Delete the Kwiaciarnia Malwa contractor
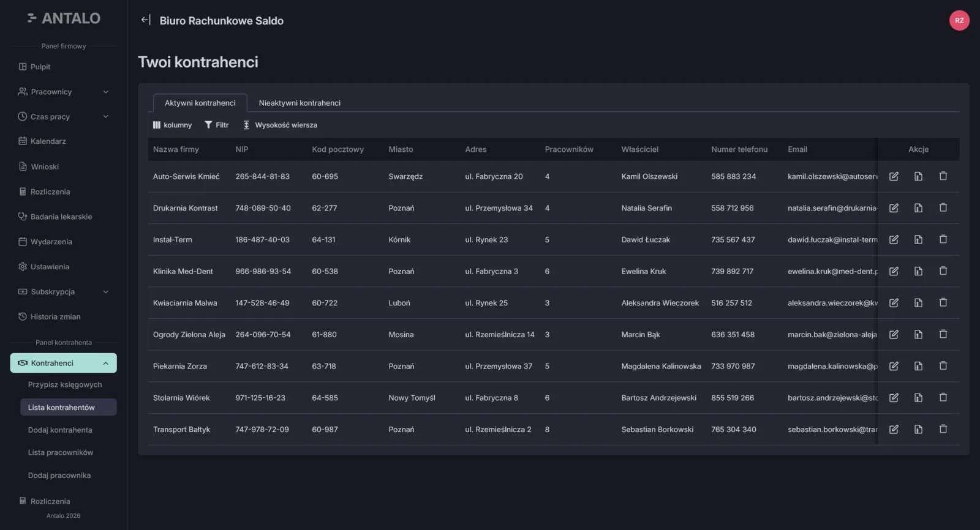 [943, 303]
